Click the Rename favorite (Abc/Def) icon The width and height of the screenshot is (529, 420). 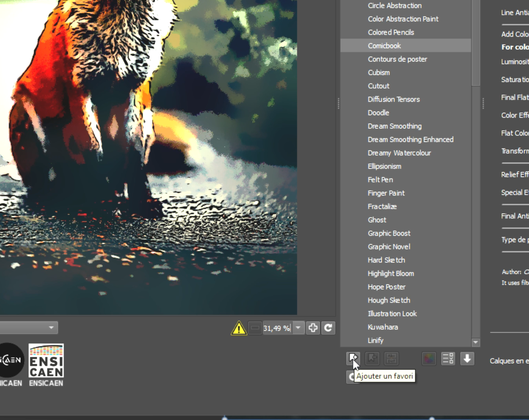point(391,358)
